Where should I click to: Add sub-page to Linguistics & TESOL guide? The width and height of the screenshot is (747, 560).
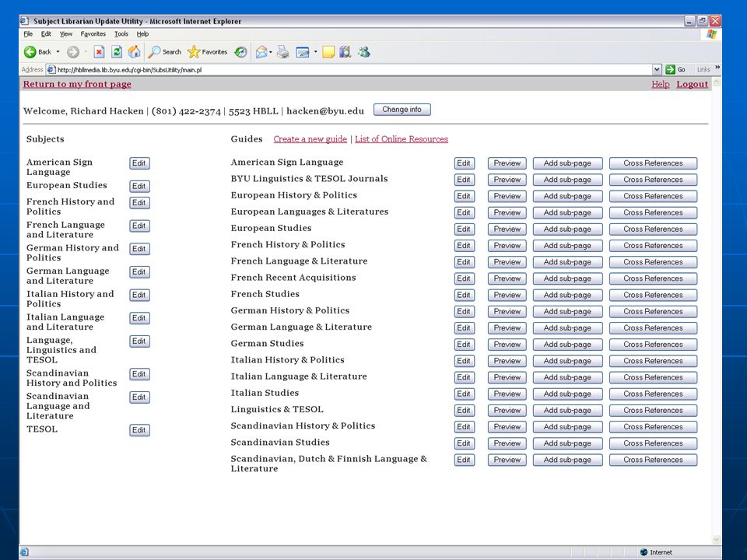(x=567, y=411)
